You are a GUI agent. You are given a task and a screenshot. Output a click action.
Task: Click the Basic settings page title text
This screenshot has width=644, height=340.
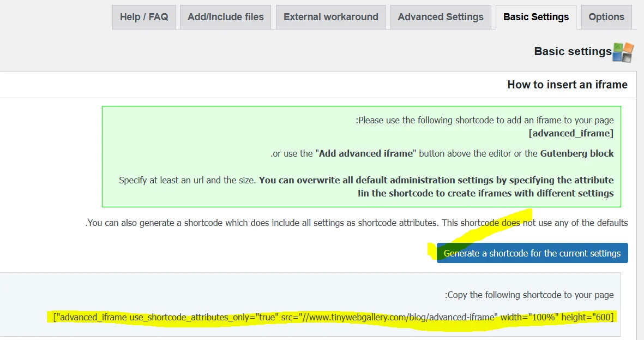point(573,51)
